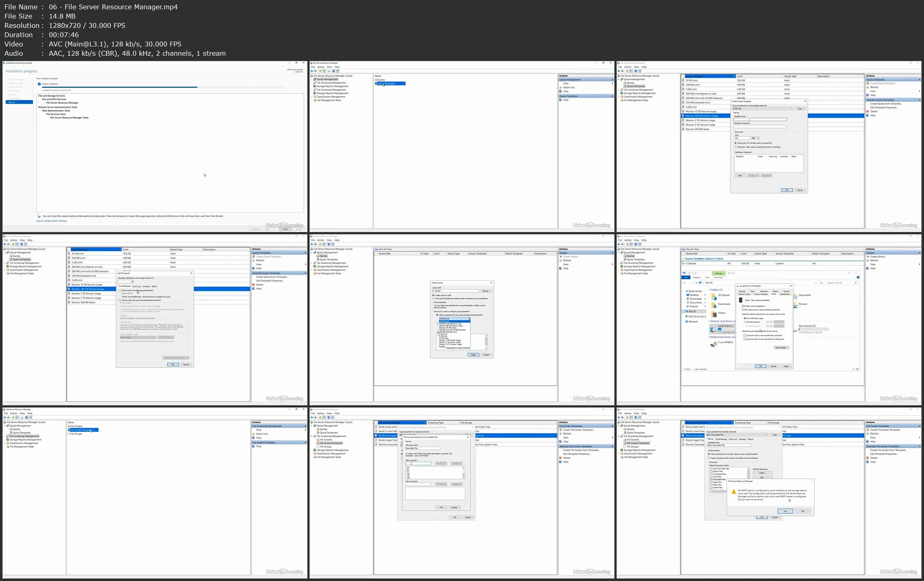Click Browse button in Create Quota dialog

coord(486,291)
